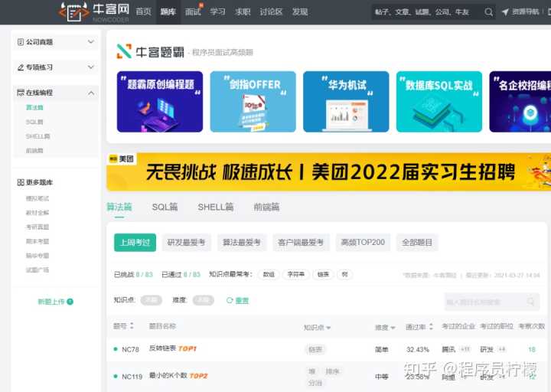Select SHELL篇 in the sidebar list

point(38,136)
